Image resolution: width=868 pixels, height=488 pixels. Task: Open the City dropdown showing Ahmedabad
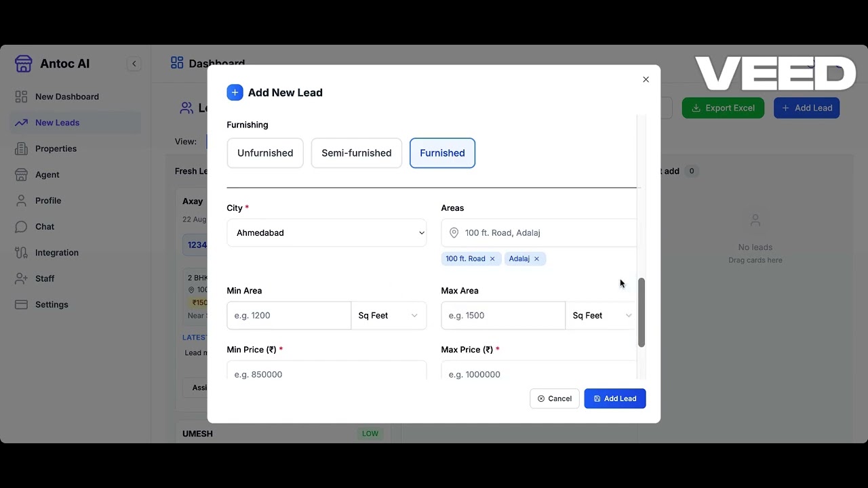327,232
